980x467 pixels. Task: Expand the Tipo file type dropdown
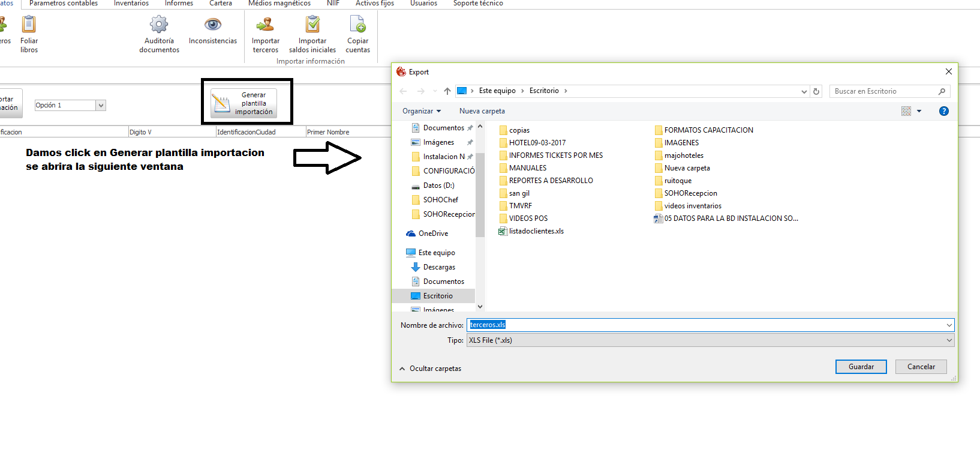[949, 340]
